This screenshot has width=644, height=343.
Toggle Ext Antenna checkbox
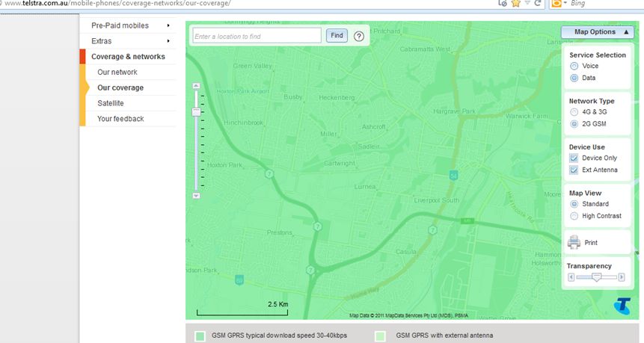pos(574,170)
